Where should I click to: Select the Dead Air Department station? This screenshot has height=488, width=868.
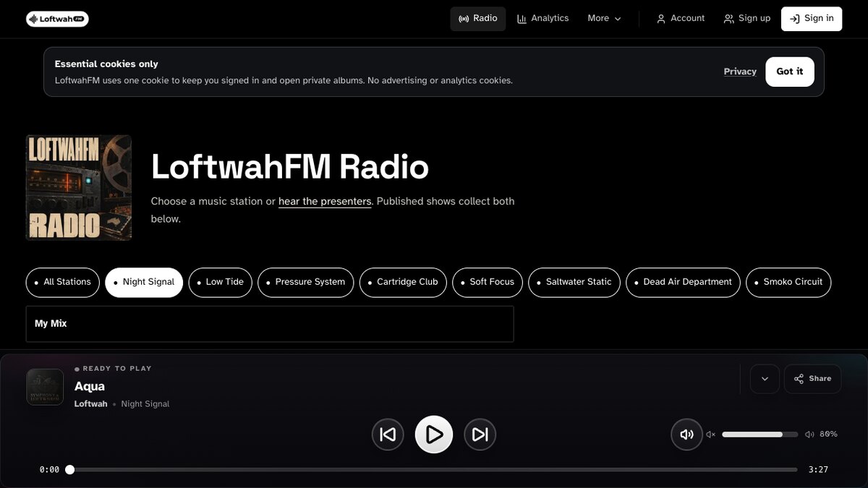coord(684,282)
